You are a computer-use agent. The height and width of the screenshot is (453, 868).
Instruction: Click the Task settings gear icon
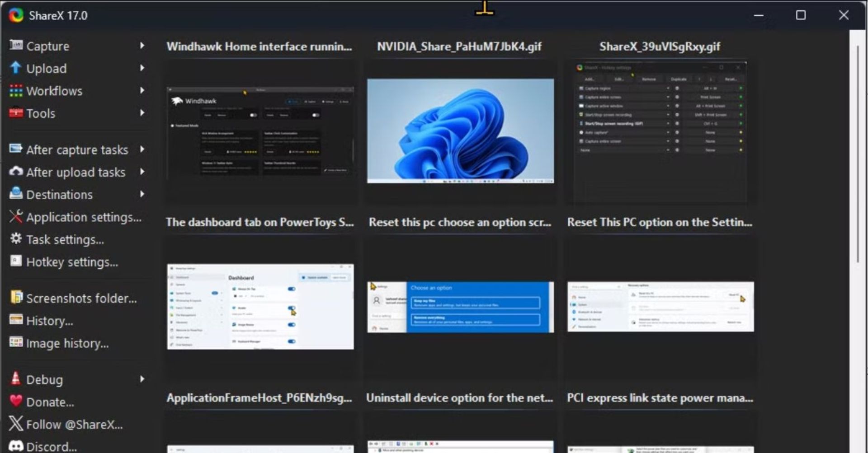point(16,238)
